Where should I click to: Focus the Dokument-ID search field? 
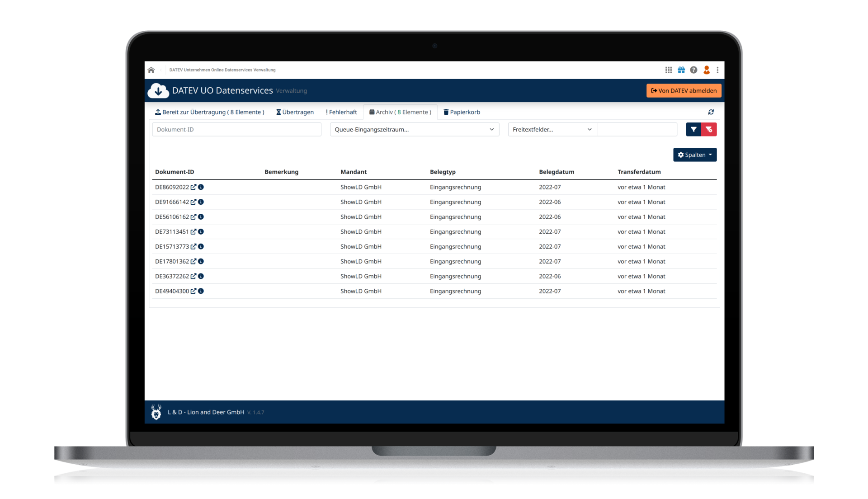point(236,130)
